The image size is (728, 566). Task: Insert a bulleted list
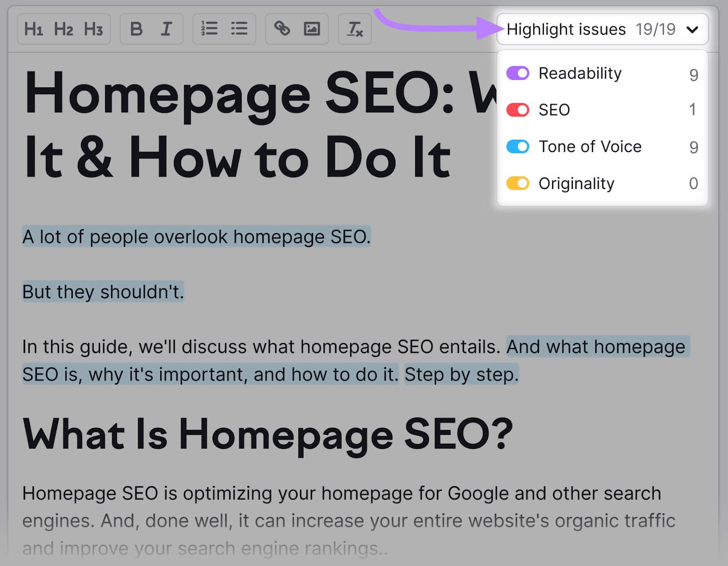point(238,29)
